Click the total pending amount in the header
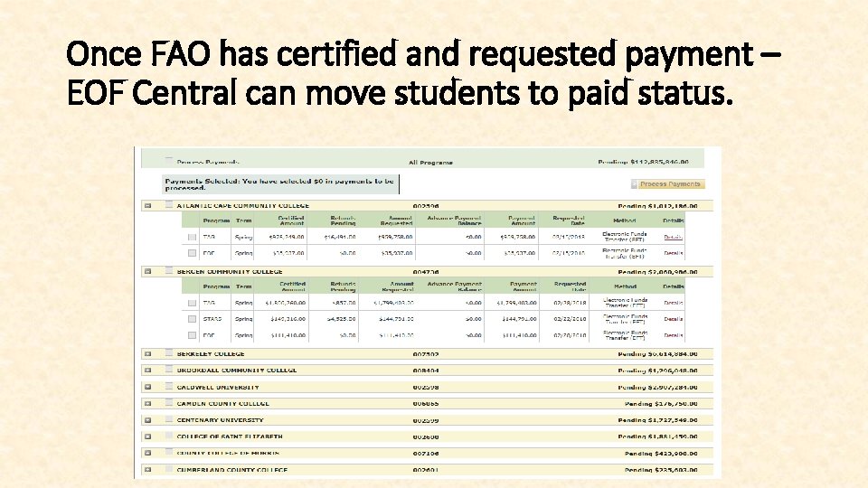 pyautogui.click(x=643, y=162)
